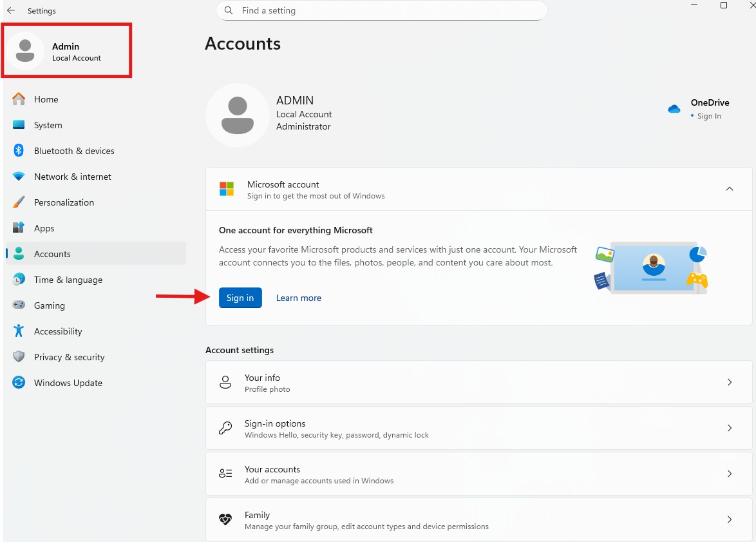This screenshot has width=756, height=542.
Task: Open Bluetooth & devices via its icon
Action: [x=19, y=151]
